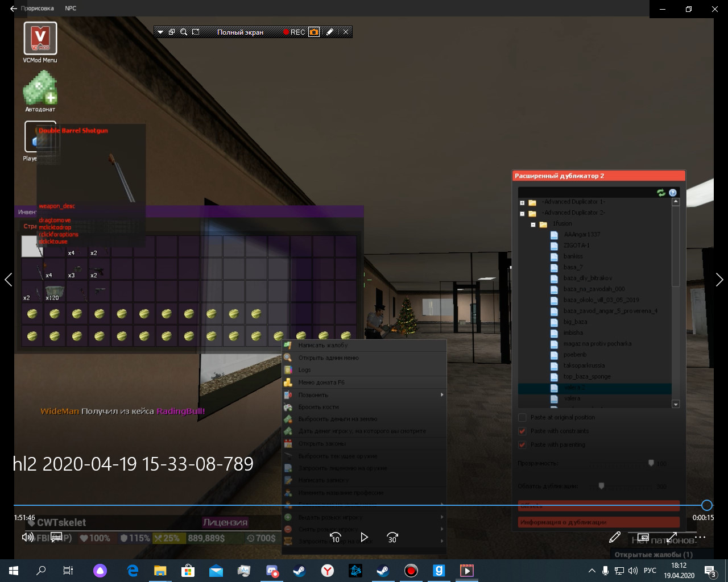Click the green refresh icon in duplicator
Screen dimensions: 728x582
click(x=661, y=193)
